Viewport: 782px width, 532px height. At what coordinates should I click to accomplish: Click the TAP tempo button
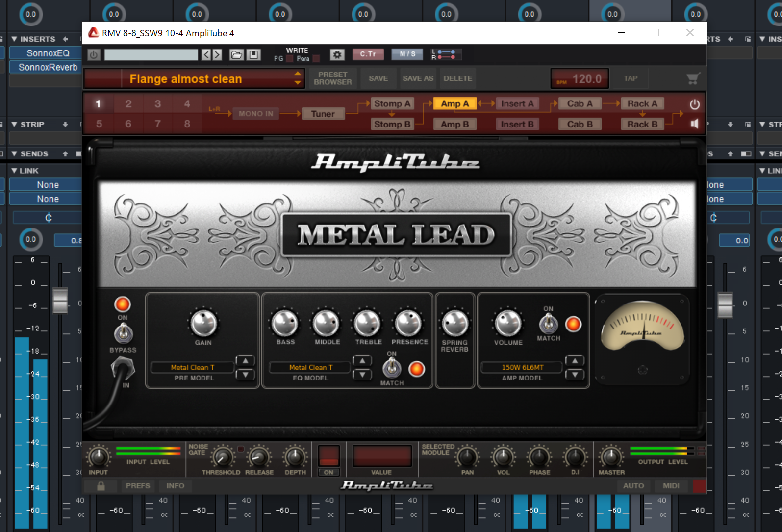tap(631, 78)
